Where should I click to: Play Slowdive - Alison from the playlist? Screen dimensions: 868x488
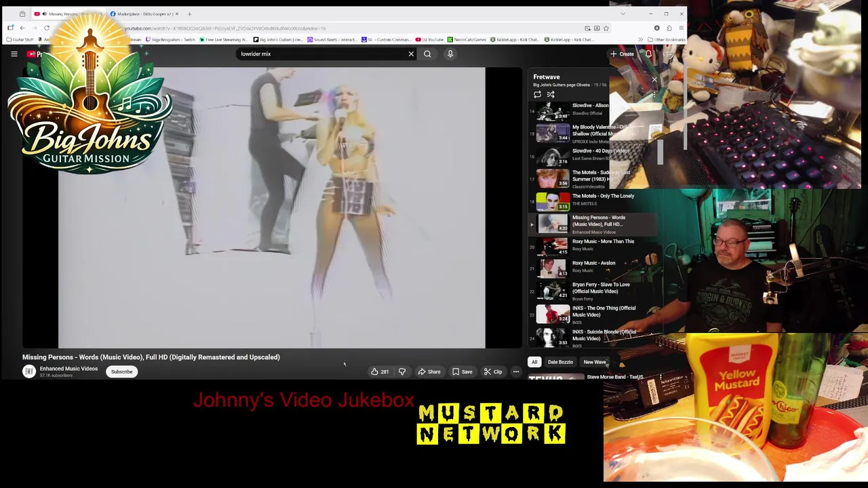(x=592, y=110)
